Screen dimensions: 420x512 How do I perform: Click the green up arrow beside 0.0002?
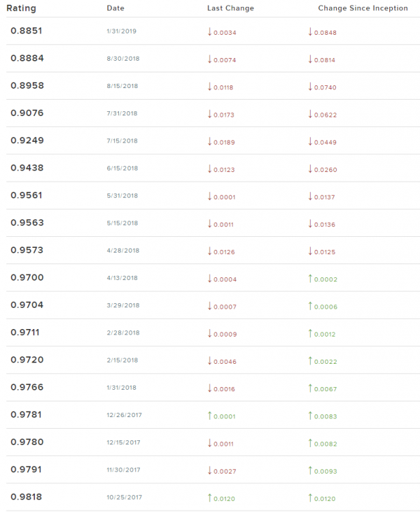coord(310,279)
